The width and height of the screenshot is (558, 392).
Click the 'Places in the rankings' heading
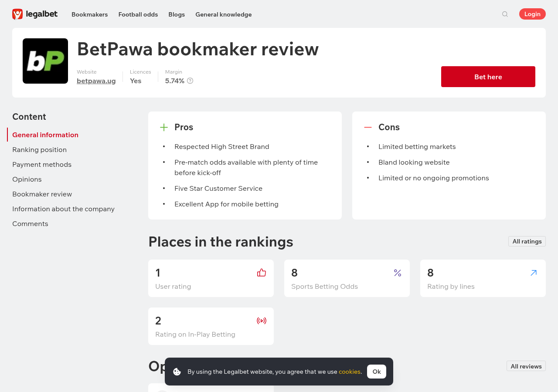(x=221, y=241)
